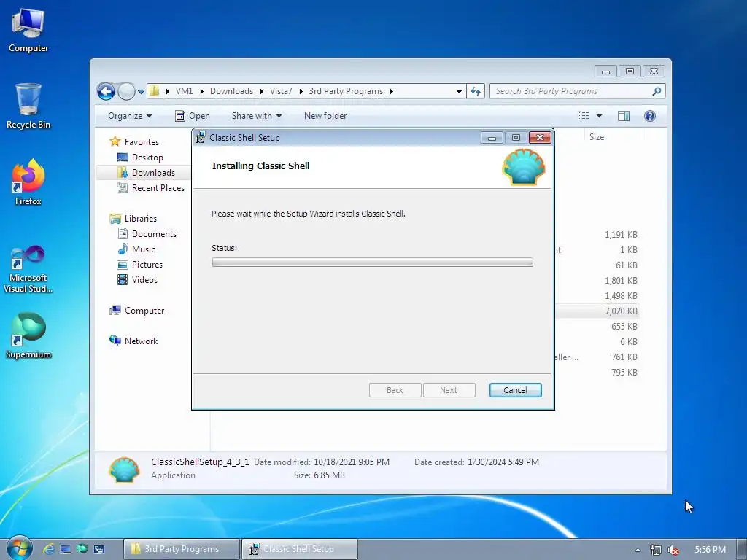
Task: Click the Classic Shell Setup title bar icon
Action: tap(201, 138)
